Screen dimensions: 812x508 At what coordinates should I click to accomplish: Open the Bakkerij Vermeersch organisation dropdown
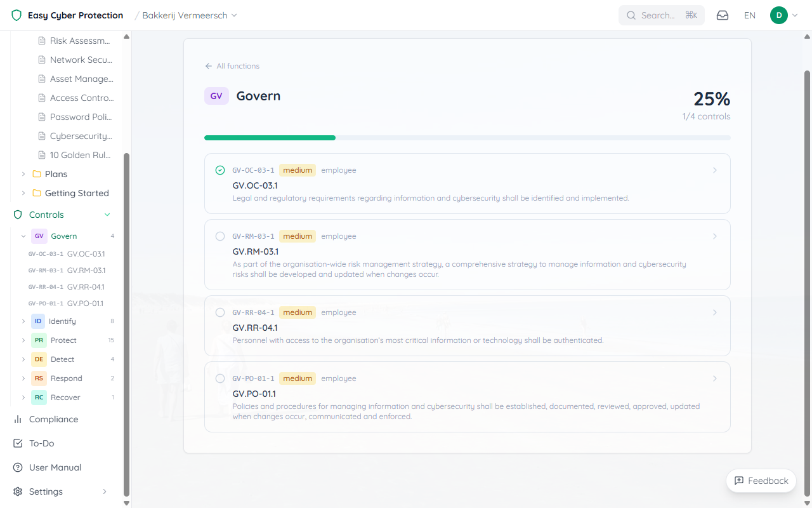click(x=187, y=15)
